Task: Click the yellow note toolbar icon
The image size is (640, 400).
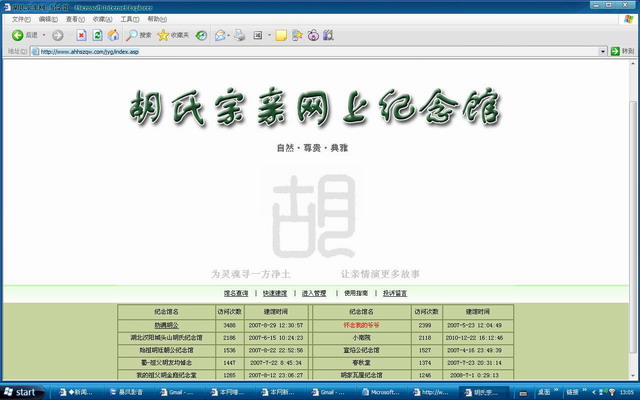Action: point(281,36)
